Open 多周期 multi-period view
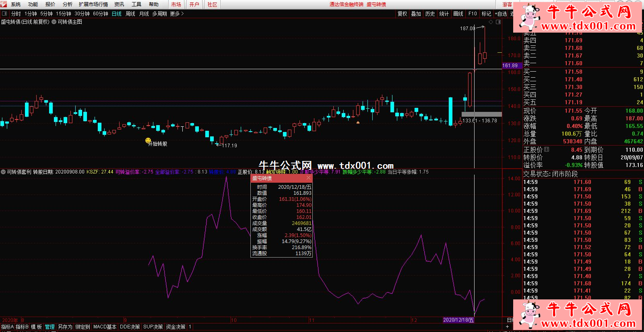Viewport: 644px width, 332px height. point(160,14)
